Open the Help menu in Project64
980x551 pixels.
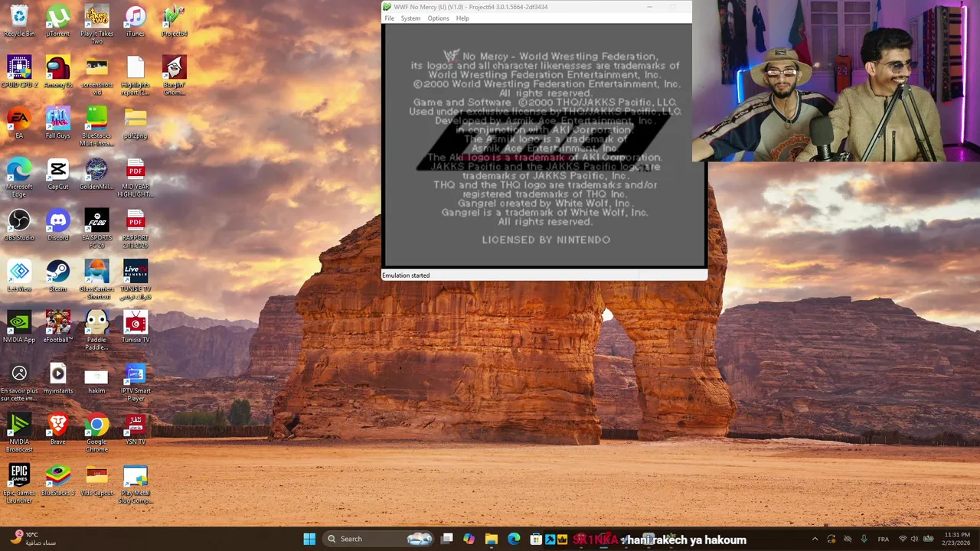[462, 18]
